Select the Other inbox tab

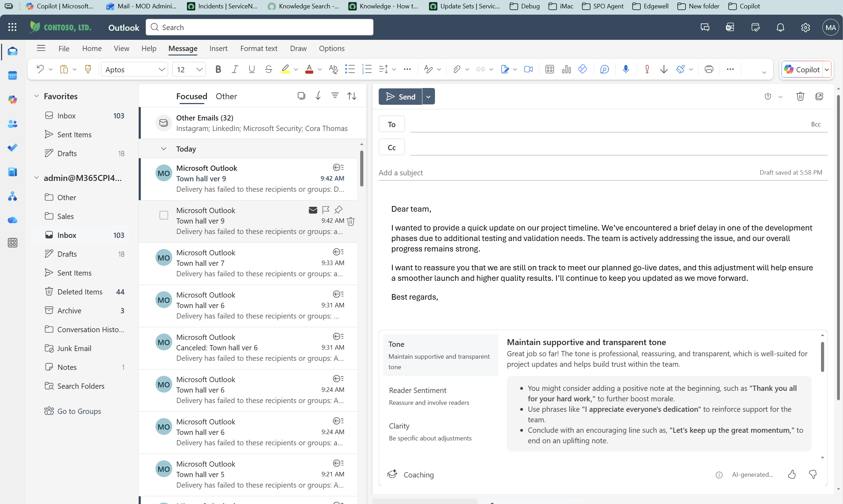point(226,96)
